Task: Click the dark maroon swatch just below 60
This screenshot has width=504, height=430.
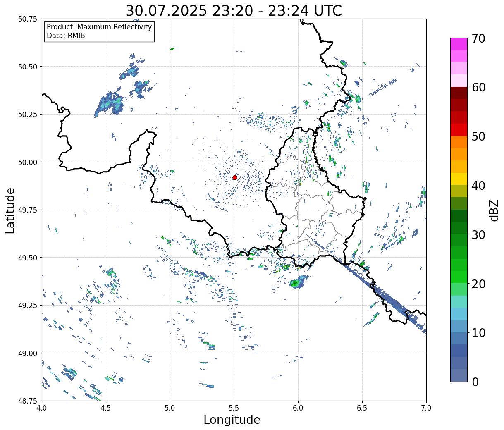Action: [459, 93]
